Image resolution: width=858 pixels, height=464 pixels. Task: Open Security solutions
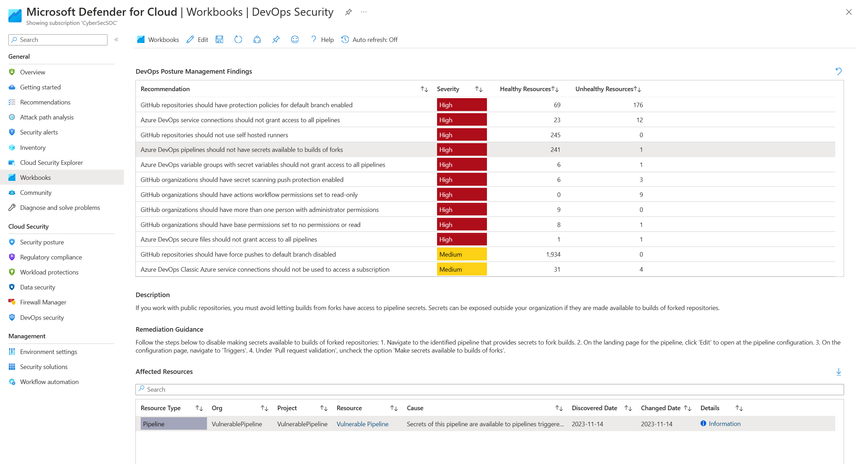(x=43, y=367)
